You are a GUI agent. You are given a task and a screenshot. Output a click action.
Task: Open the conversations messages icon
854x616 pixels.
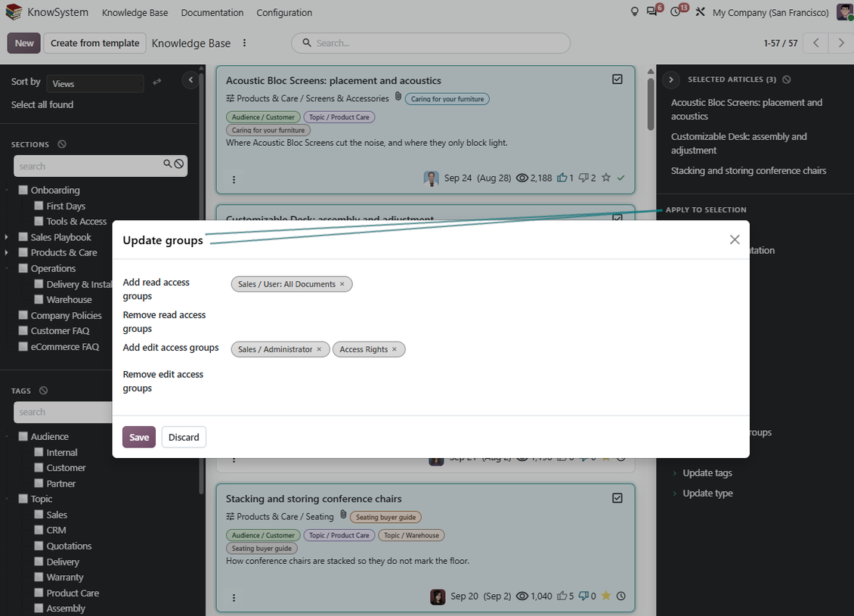point(651,12)
